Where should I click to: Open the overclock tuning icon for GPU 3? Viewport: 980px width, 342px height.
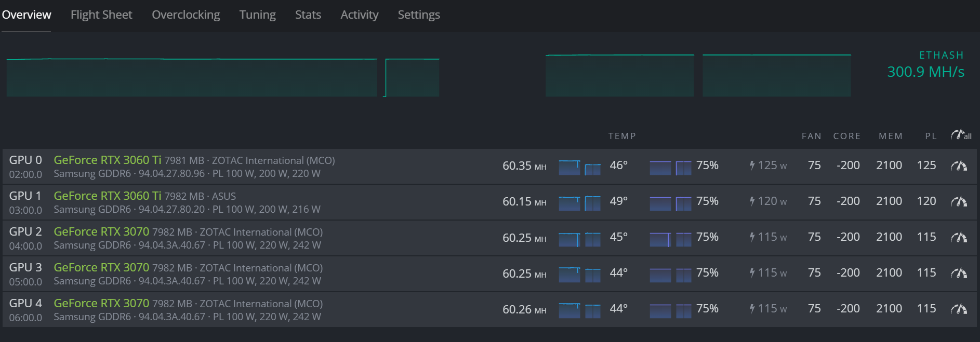tap(959, 273)
